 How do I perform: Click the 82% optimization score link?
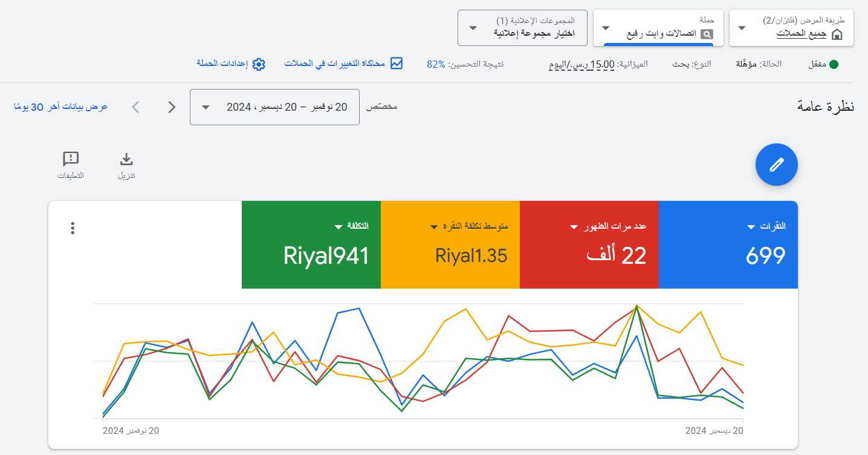click(436, 64)
